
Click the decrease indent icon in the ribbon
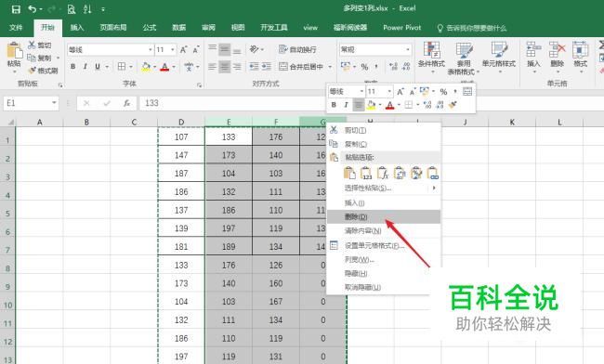[x=254, y=67]
